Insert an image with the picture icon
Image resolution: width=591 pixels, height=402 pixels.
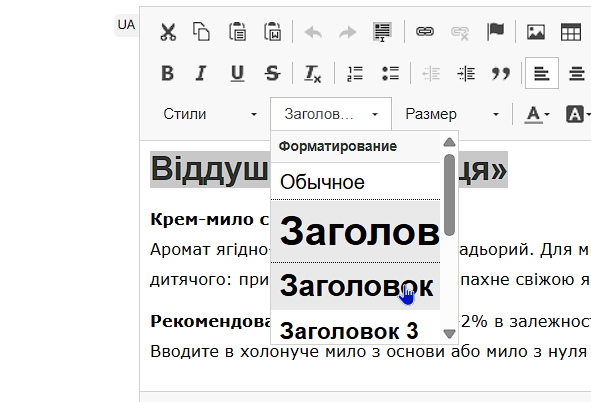536,32
